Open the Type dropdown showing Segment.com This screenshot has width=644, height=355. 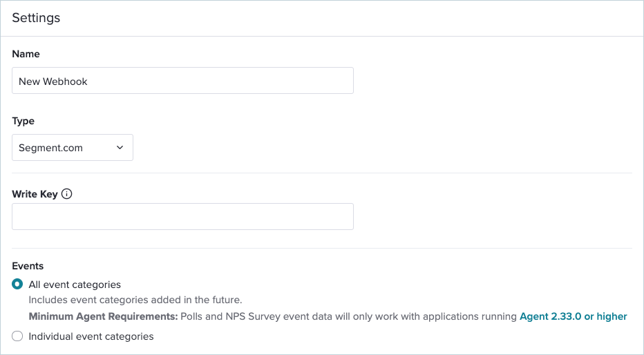pyautogui.click(x=73, y=147)
